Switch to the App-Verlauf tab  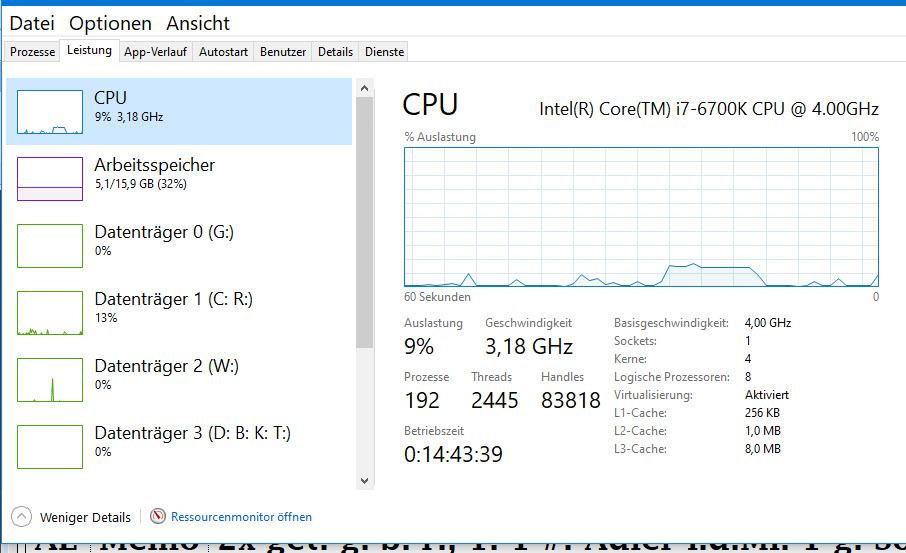(x=155, y=52)
